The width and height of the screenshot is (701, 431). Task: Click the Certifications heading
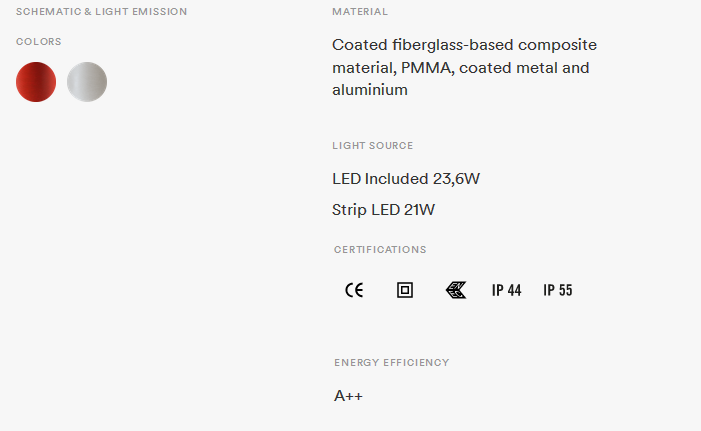point(380,249)
